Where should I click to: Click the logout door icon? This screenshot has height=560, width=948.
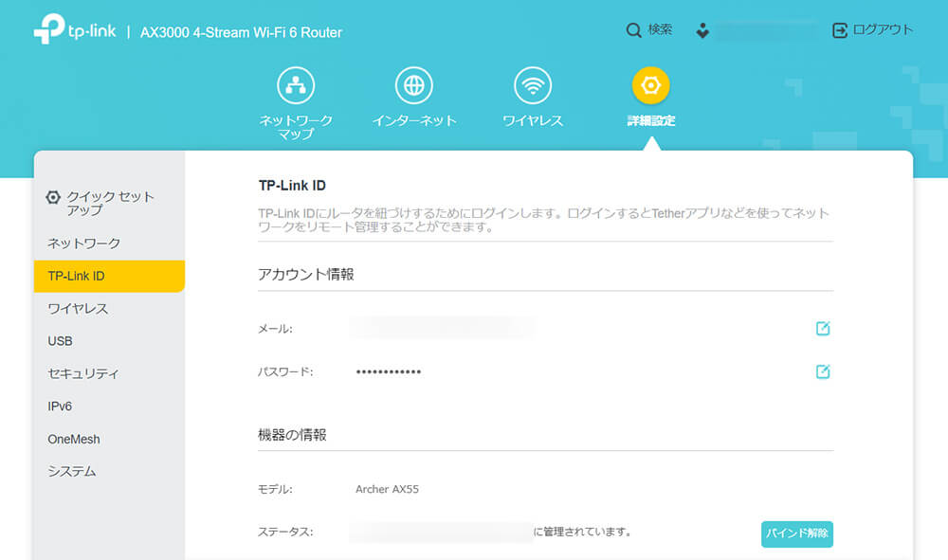point(839,30)
